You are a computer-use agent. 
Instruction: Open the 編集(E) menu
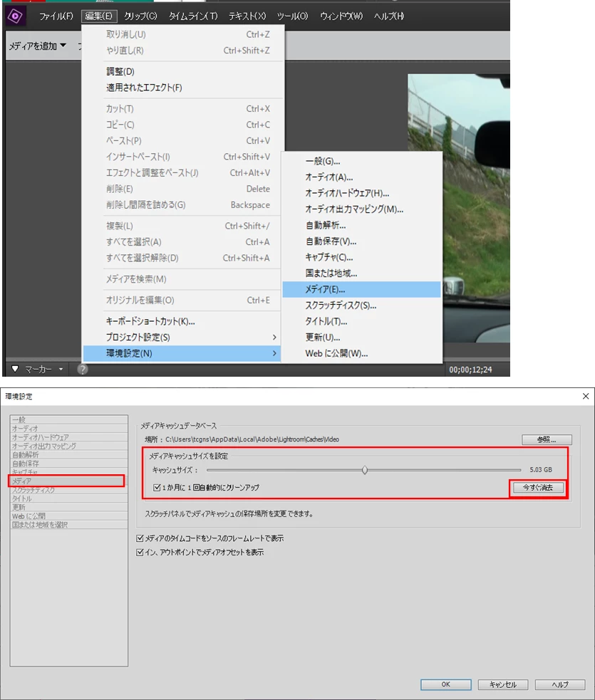(99, 16)
